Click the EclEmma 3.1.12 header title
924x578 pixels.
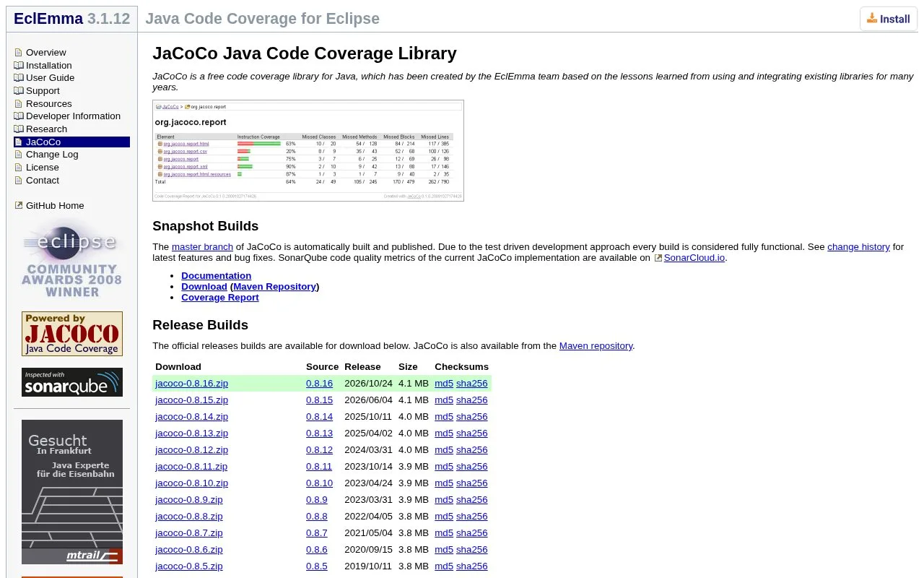point(71,19)
